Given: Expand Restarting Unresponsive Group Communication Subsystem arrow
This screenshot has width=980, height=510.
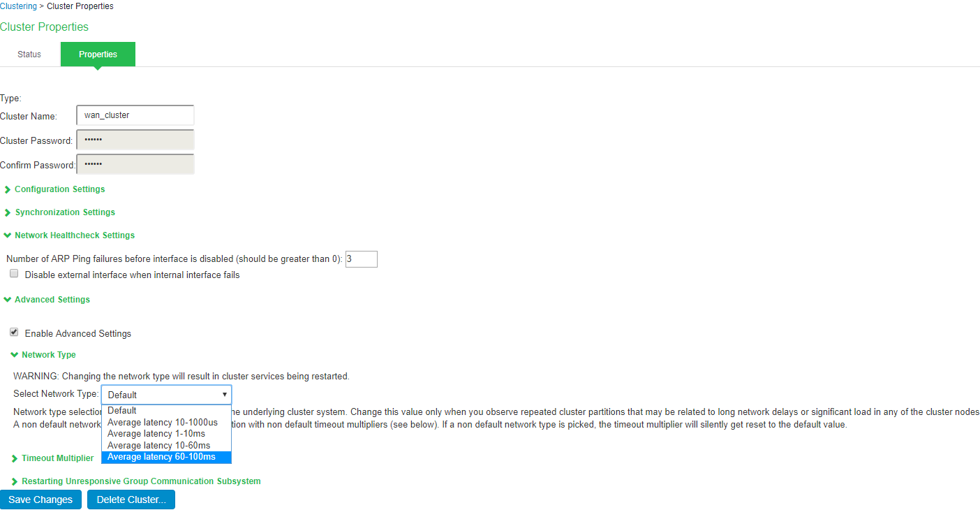Looking at the screenshot, I should click(x=15, y=481).
